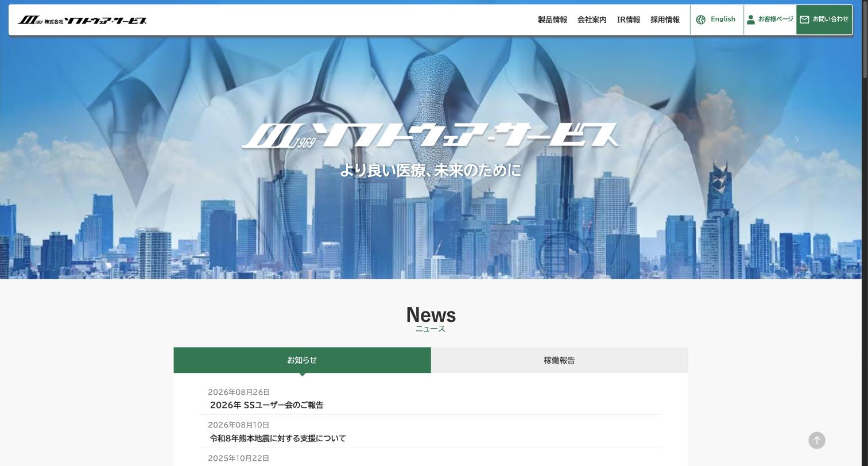Open the IR情報 menu

[629, 20]
